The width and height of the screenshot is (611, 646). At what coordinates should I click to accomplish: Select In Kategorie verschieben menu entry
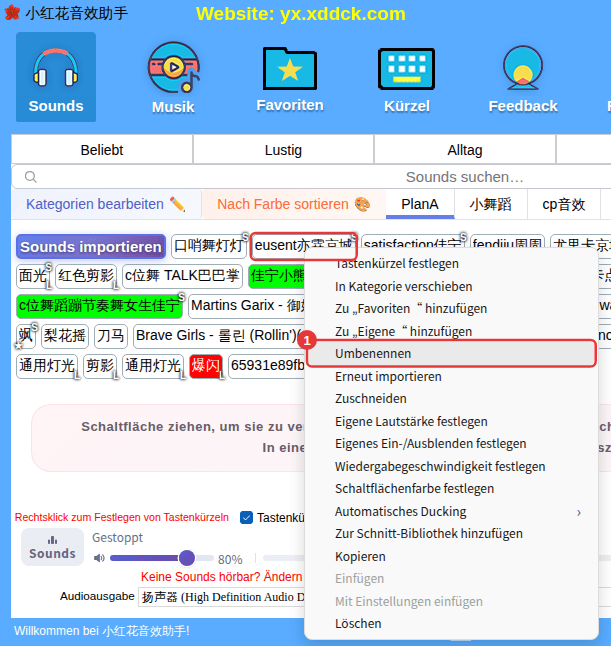point(404,286)
